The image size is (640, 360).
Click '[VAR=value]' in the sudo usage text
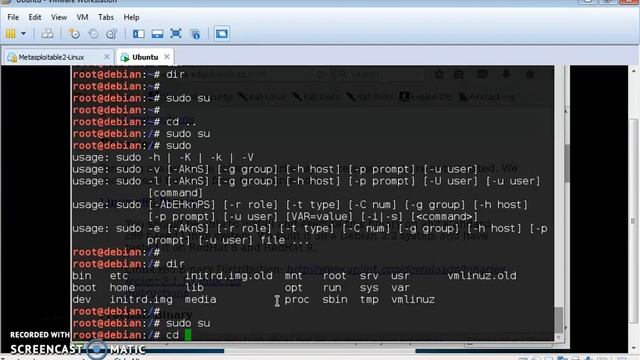pos(319,217)
